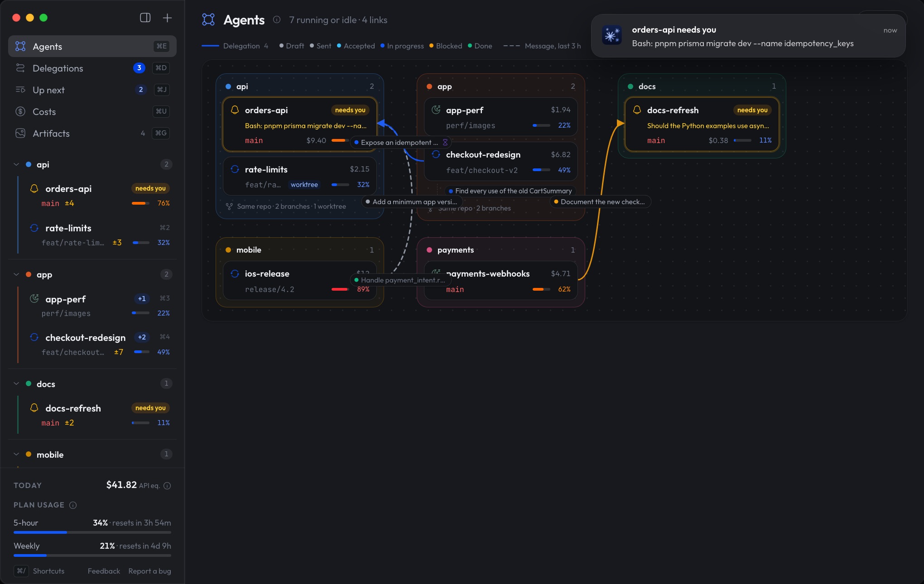This screenshot has height=584, width=924.
Task: Select Document the new check... link label
Action: coord(600,202)
